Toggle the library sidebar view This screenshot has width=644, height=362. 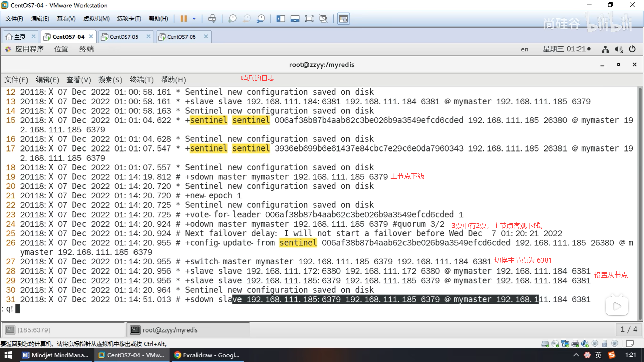click(280, 19)
